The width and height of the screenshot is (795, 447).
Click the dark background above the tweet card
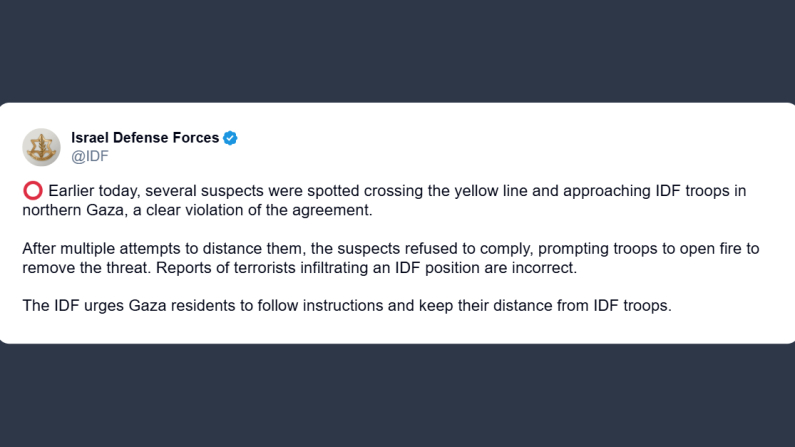click(x=397, y=50)
